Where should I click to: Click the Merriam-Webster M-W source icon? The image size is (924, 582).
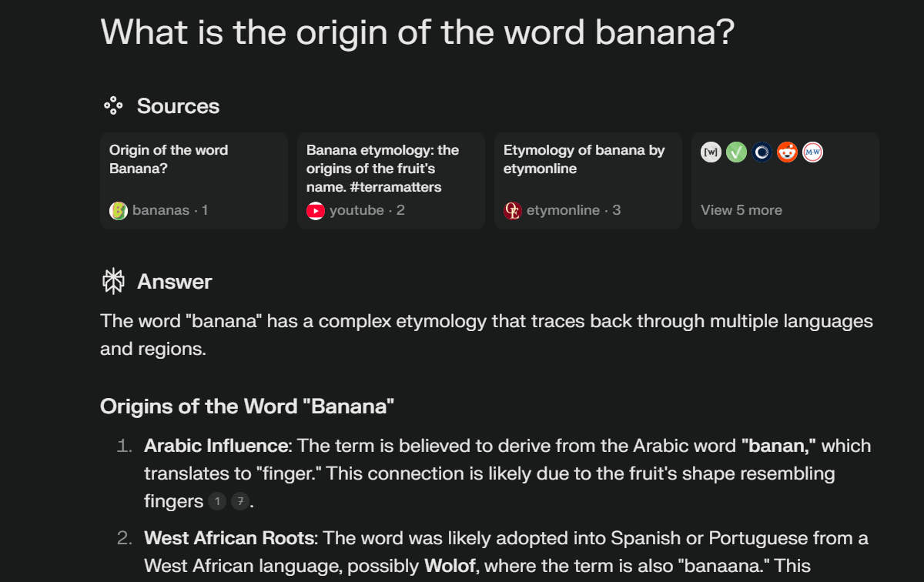coord(812,152)
